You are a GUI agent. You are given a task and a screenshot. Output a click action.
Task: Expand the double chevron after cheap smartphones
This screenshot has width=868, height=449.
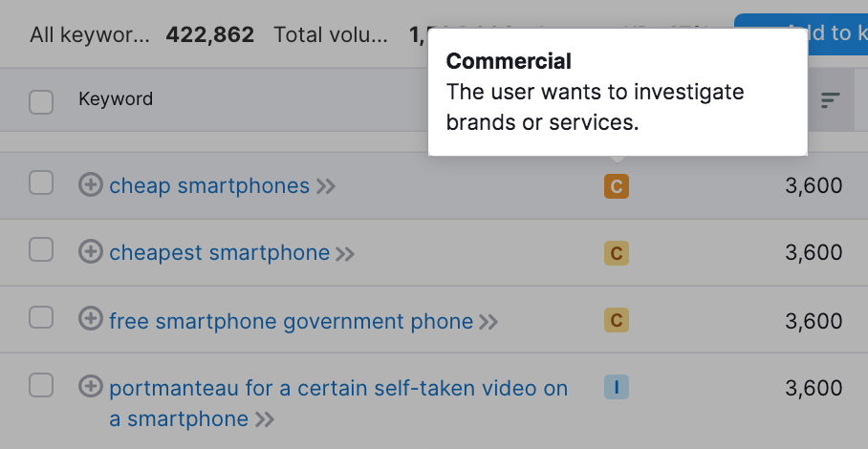[x=326, y=186]
